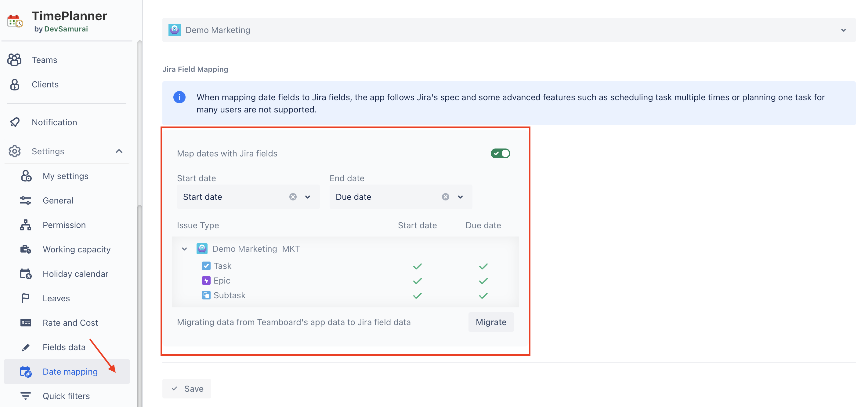This screenshot has height=407, width=868.
Task: Collapse the Settings menu section
Action: pyautogui.click(x=119, y=151)
